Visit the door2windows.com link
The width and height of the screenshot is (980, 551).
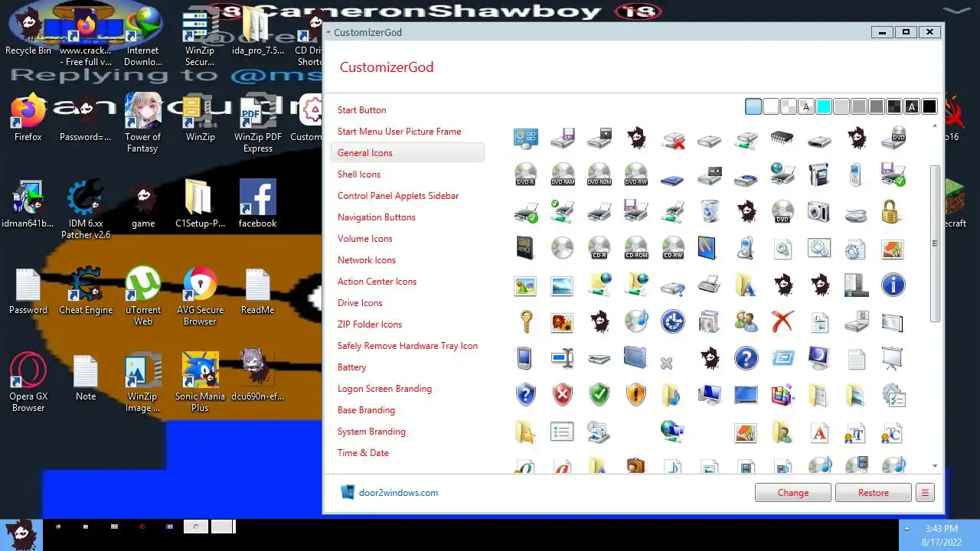coord(398,493)
